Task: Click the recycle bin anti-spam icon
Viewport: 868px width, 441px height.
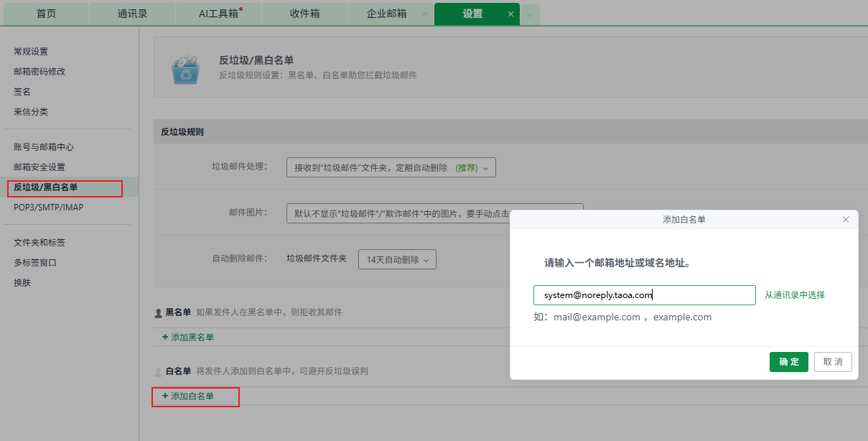Action: click(x=186, y=68)
